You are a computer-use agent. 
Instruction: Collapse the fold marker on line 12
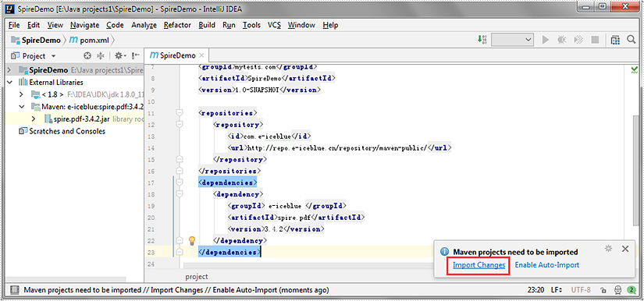coord(179,124)
